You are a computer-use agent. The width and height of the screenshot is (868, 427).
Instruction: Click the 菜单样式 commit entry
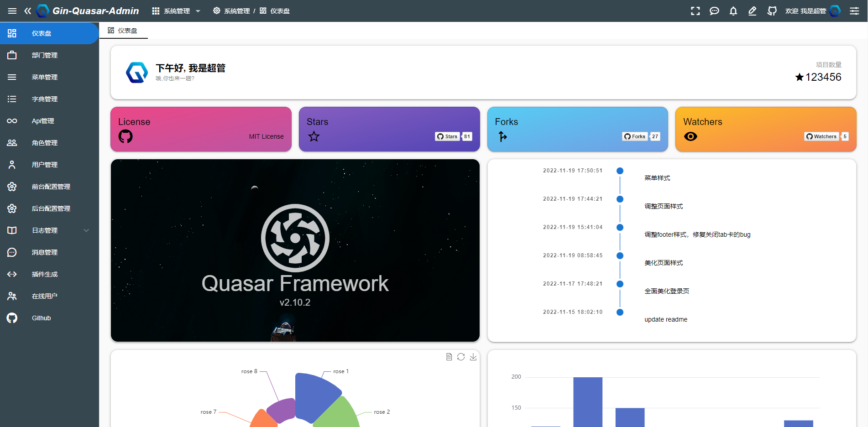click(657, 178)
